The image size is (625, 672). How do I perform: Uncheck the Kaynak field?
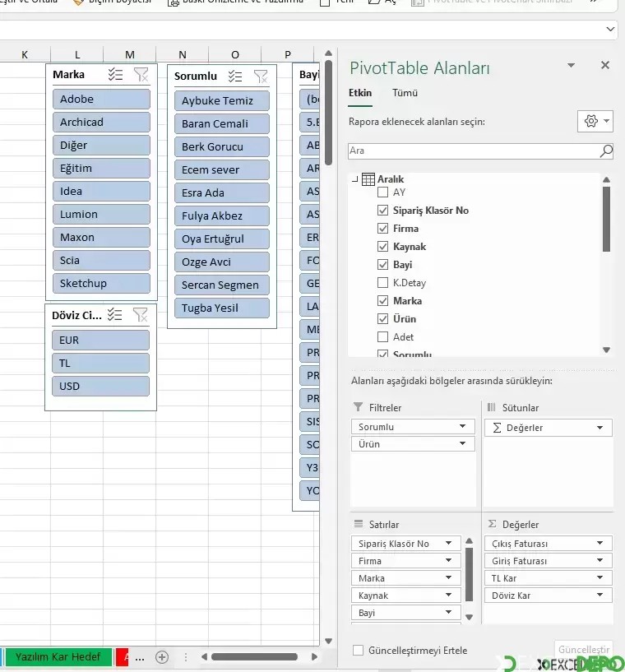pos(383,247)
